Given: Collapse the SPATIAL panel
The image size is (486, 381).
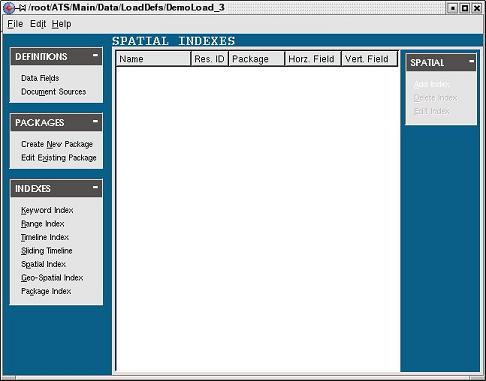Looking at the screenshot, I should click(471, 61).
